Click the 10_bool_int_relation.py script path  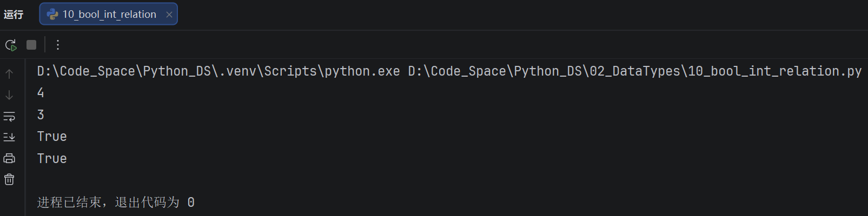click(x=634, y=71)
